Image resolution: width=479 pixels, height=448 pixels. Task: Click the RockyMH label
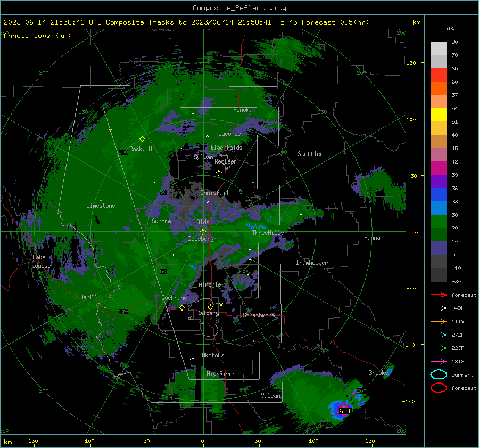click(141, 149)
